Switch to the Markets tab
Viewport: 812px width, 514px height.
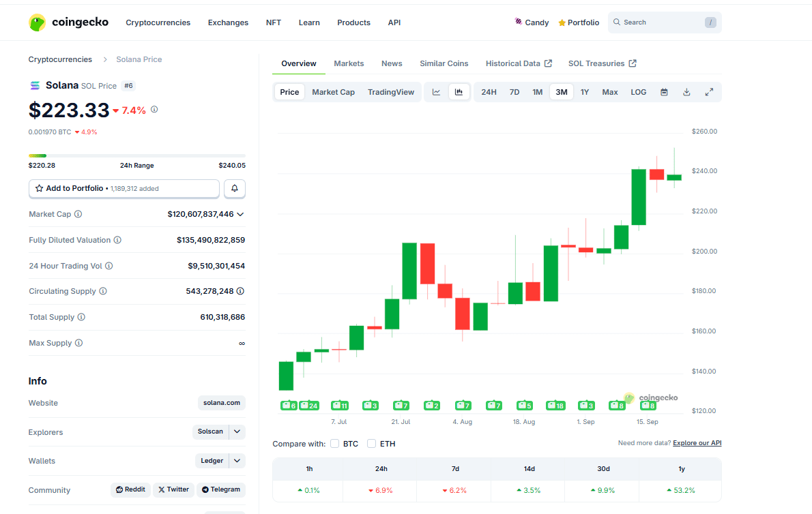pyautogui.click(x=349, y=63)
